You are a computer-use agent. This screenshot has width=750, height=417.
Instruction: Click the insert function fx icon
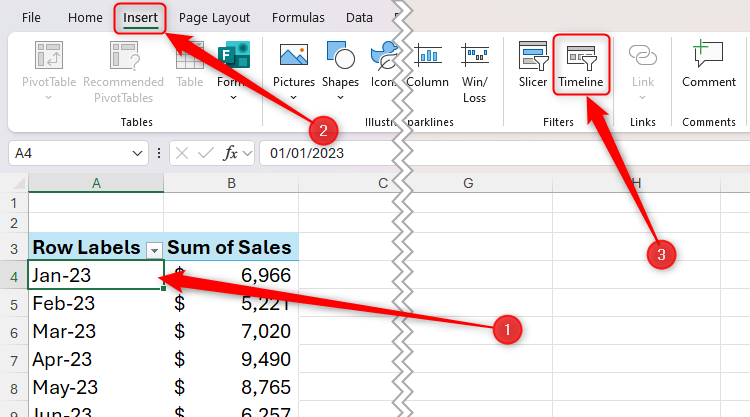231,153
